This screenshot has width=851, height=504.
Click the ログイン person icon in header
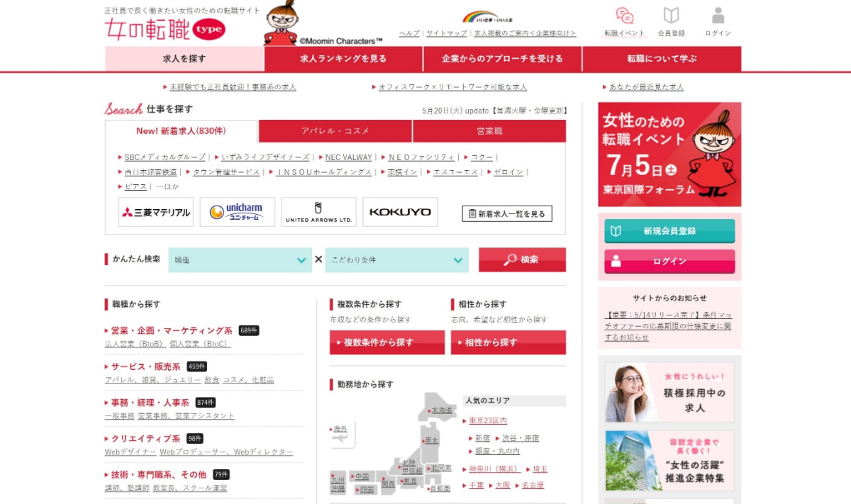point(718,16)
